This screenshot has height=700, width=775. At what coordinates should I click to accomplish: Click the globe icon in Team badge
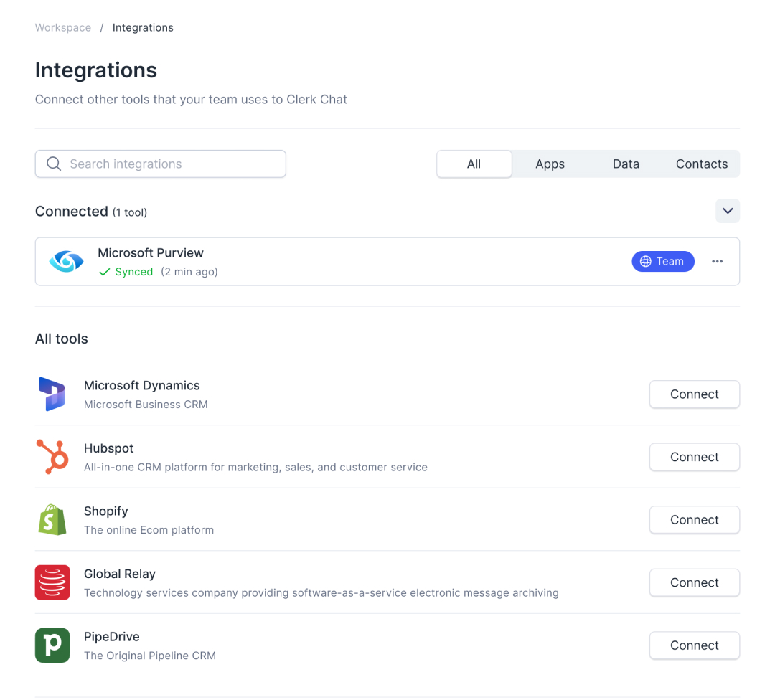pyautogui.click(x=646, y=261)
